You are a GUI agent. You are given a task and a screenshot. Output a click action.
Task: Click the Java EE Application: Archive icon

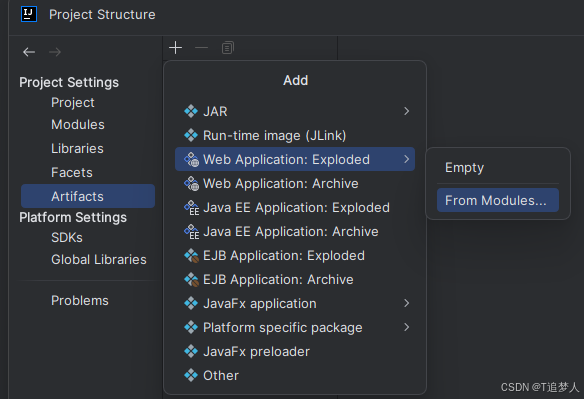pyautogui.click(x=191, y=231)
